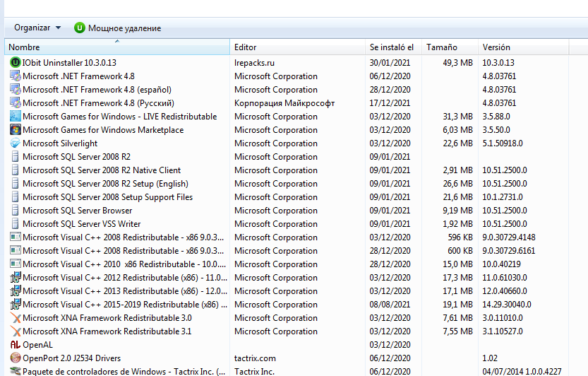Image resolution: width=588 pixels, height=376 pixels.
Task: Click the Visual C++ 2015-2019 Redistributable icon
Action: click(16, 304)
